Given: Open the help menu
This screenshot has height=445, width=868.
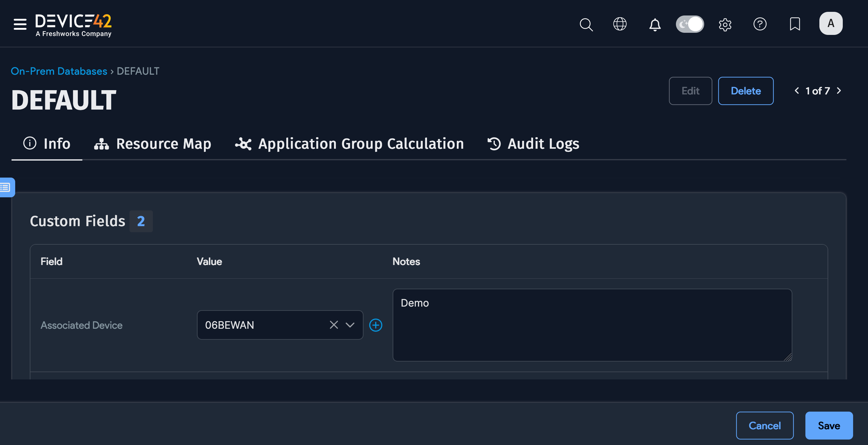Looking at the screenshot, I should [x=760, y=24].
